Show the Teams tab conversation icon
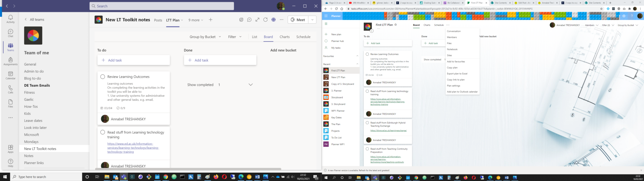644x181 pixels. 249,19
